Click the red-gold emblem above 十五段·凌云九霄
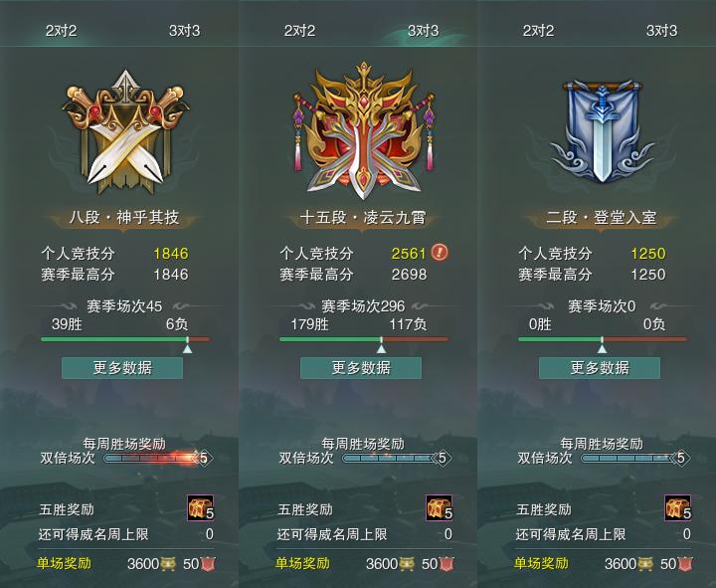 pos(364,130)
